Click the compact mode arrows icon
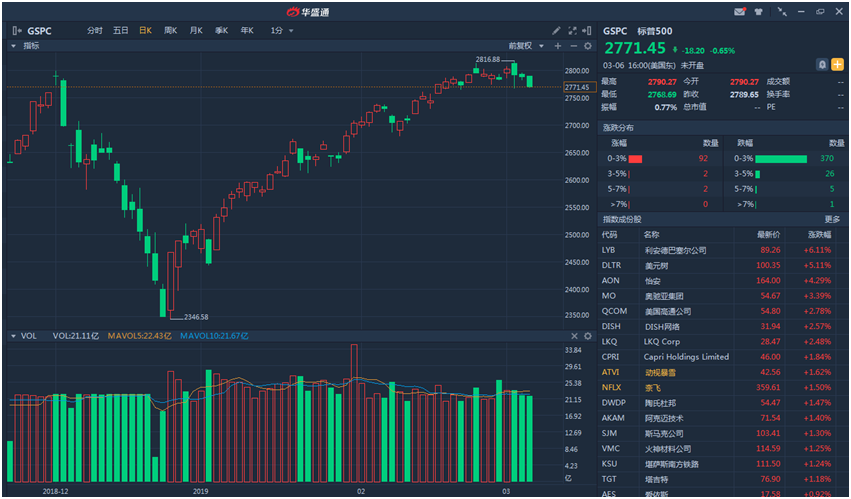 point(782,11)
